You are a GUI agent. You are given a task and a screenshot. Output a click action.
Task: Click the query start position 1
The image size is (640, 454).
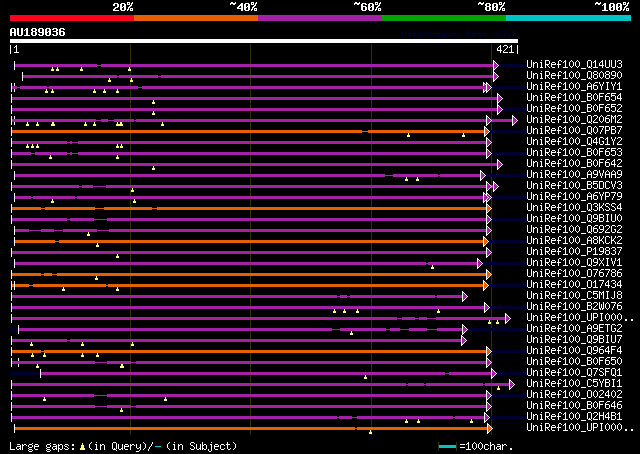(x=16, y=50)
